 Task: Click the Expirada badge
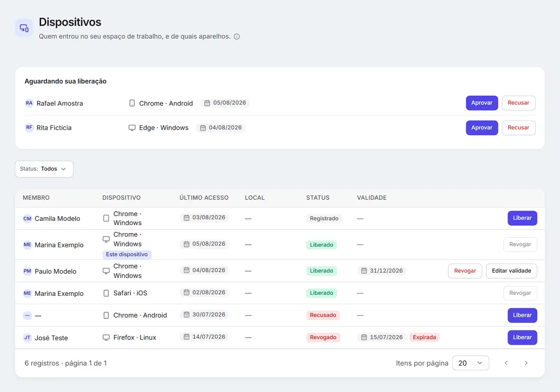tap(424, 338)
